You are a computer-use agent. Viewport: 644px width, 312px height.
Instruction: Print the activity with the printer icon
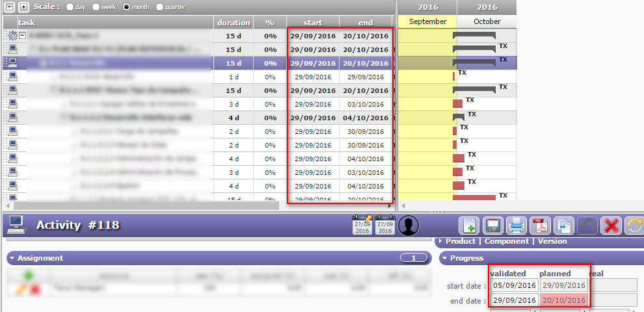517,226
